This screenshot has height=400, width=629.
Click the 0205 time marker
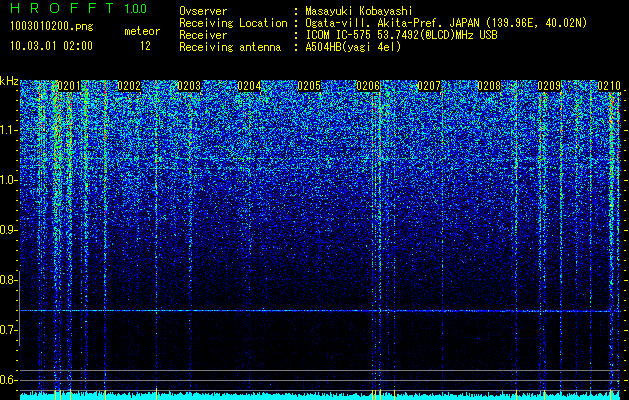point(309,86)
